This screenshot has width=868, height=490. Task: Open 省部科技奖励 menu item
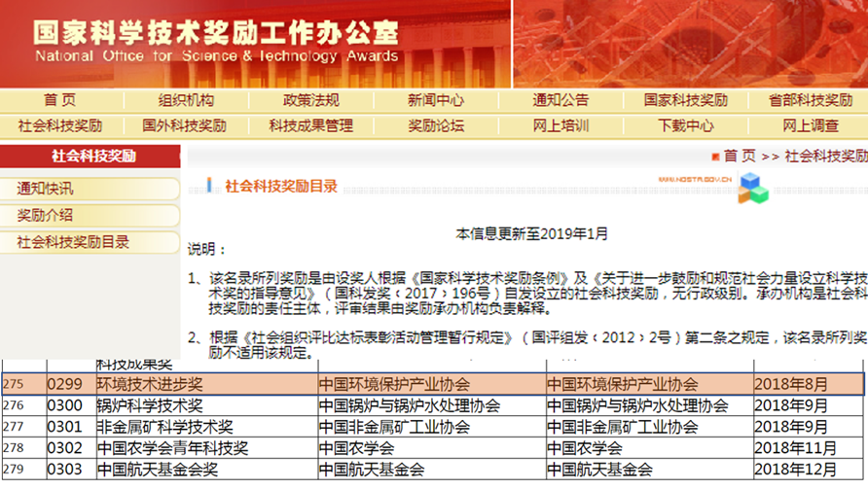pyautogui.click(x=811, y=100)
